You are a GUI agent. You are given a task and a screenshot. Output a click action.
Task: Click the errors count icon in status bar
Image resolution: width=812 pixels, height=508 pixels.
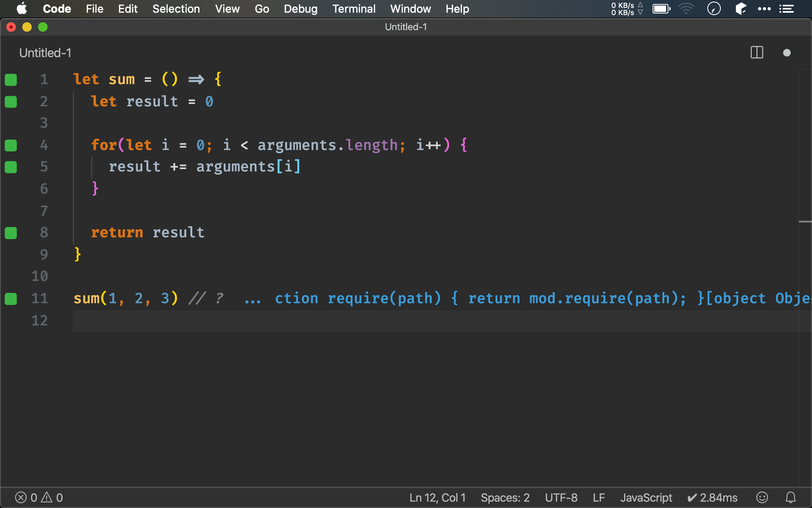(21, 497)
